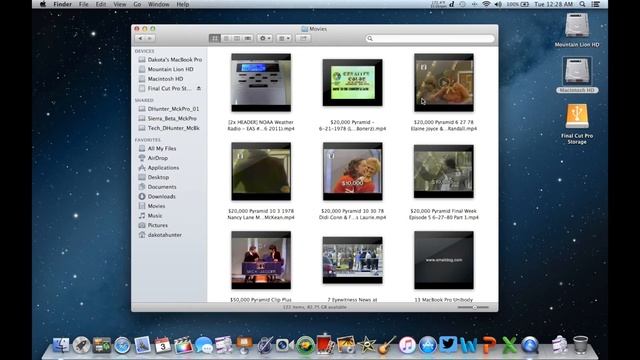Open Calendar in the Dock
The image size is (640, 360).
162,345
